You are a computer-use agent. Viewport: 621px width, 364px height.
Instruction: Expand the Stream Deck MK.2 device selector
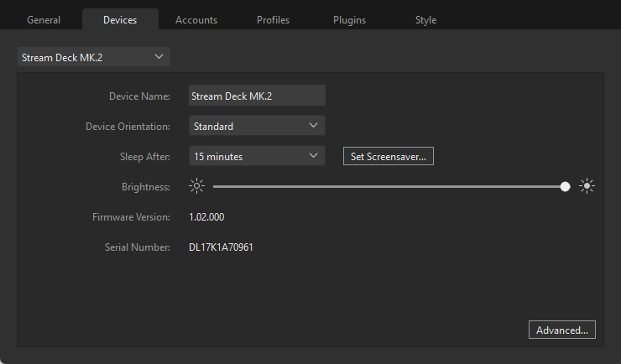(94, 57)
